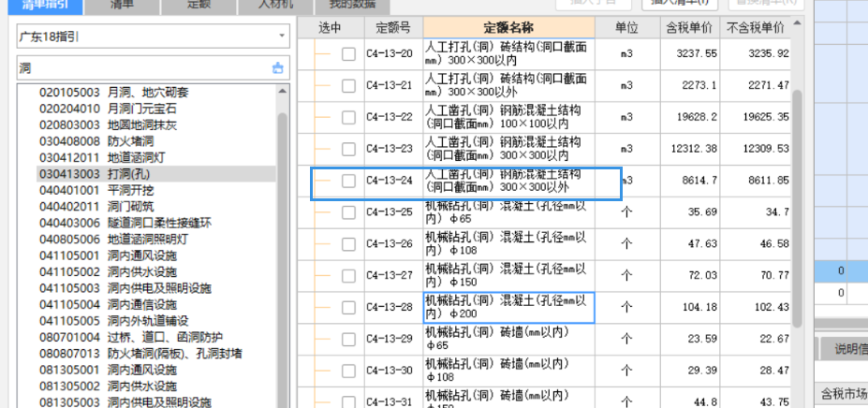Click the 不含税单价 column header
The width and height of the screenshot is (868, 408).
[x=756, y=27]
